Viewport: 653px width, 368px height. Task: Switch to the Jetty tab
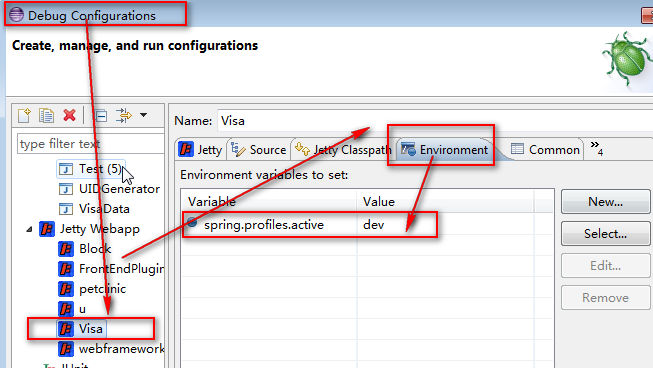click(x=200, y=149)
